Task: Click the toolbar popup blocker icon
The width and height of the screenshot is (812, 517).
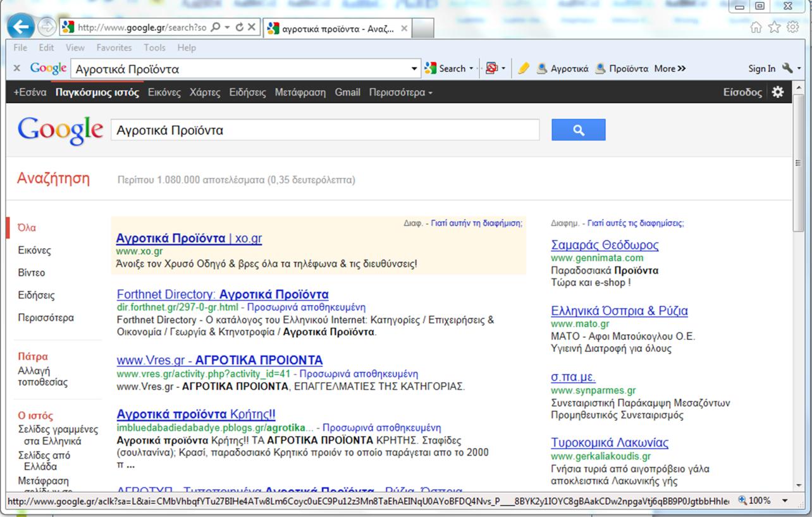Action: (x=491, y=68)
